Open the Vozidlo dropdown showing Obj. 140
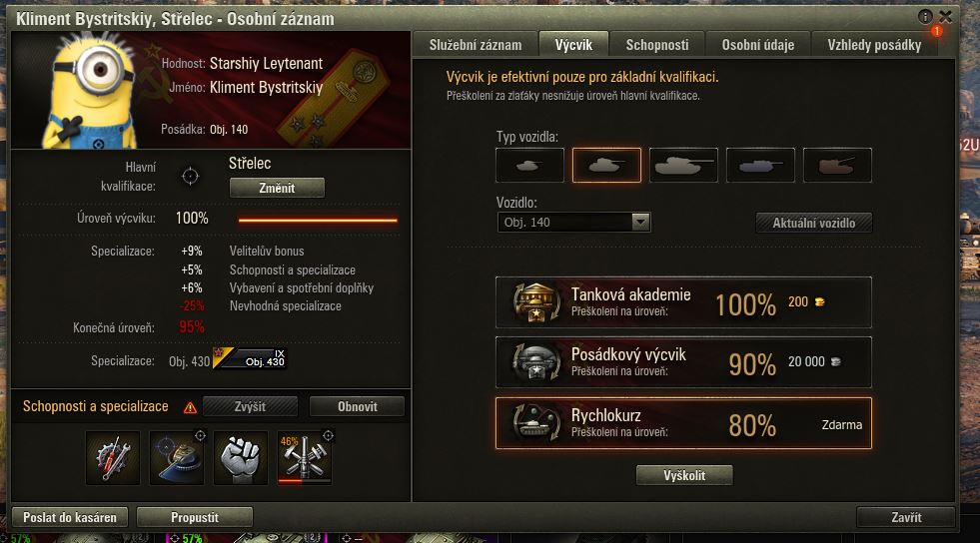Screen dimensions: 980x543 [573, 223]
